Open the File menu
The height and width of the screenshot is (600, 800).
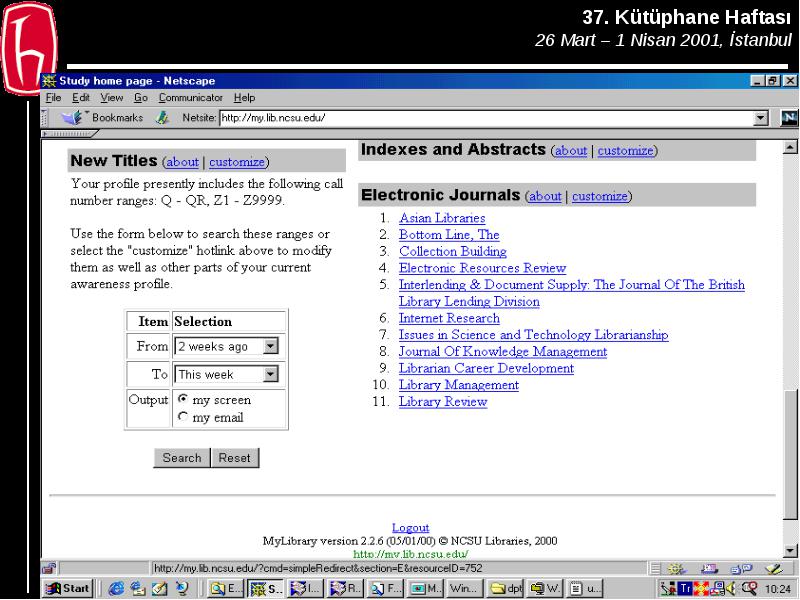(53, 97)
